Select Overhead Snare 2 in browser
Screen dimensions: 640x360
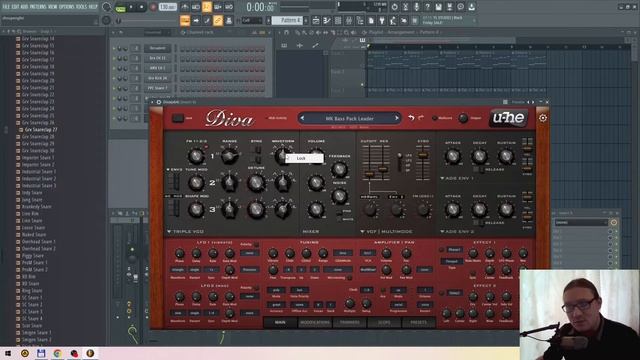(38, 249)
